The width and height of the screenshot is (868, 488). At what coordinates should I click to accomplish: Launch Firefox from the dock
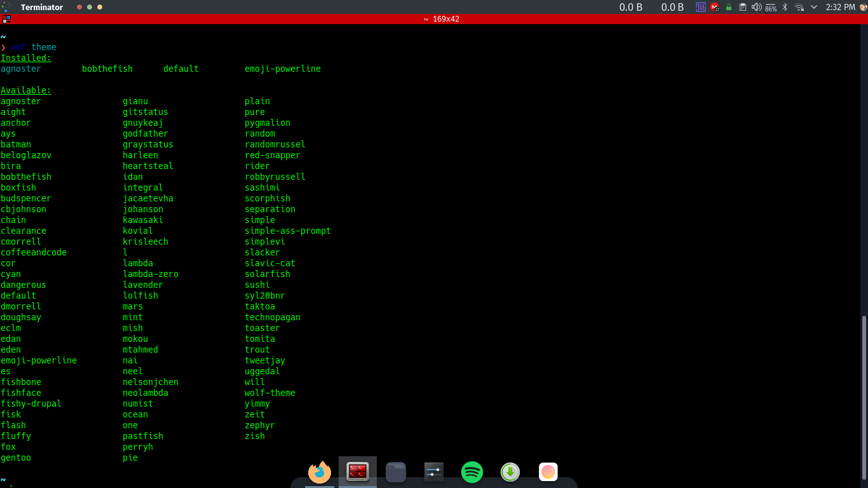pos(320,472)
